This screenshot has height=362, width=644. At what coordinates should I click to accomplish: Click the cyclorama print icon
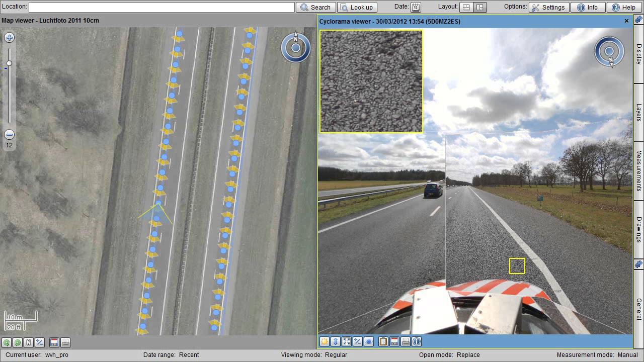[406, 341]
